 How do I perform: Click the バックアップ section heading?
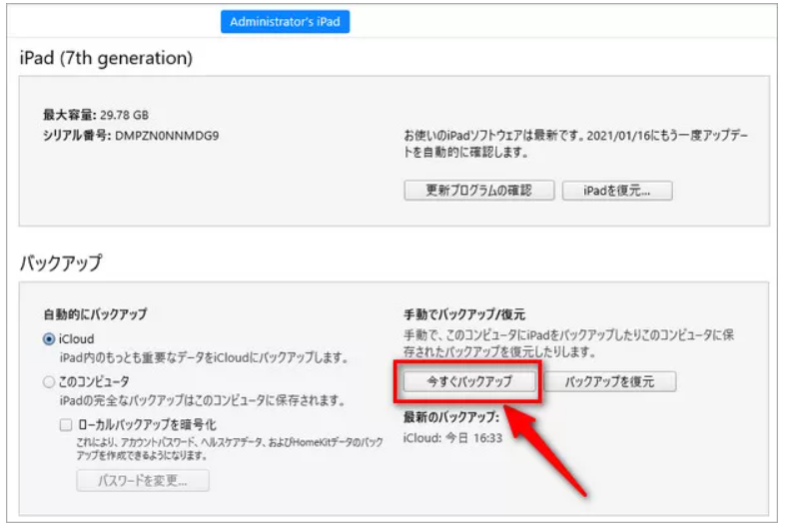(x=61, y=263)
